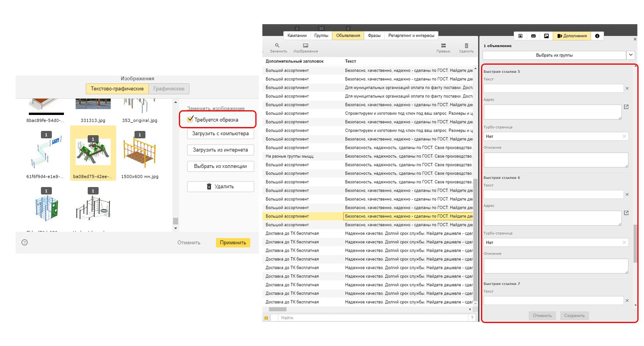Click the Удалить trash icon in toolbar
The height and width of the screenshot is (346, 644).
pos(466,46)
